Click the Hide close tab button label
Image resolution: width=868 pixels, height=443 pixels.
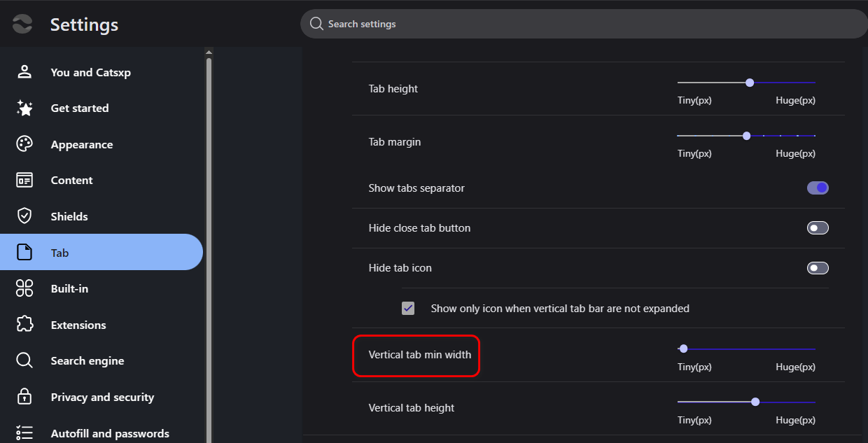(419, 228)
